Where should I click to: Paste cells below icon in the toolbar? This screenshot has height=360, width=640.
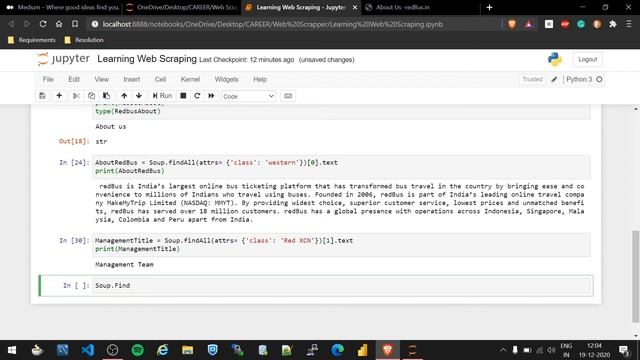[107, 96]
